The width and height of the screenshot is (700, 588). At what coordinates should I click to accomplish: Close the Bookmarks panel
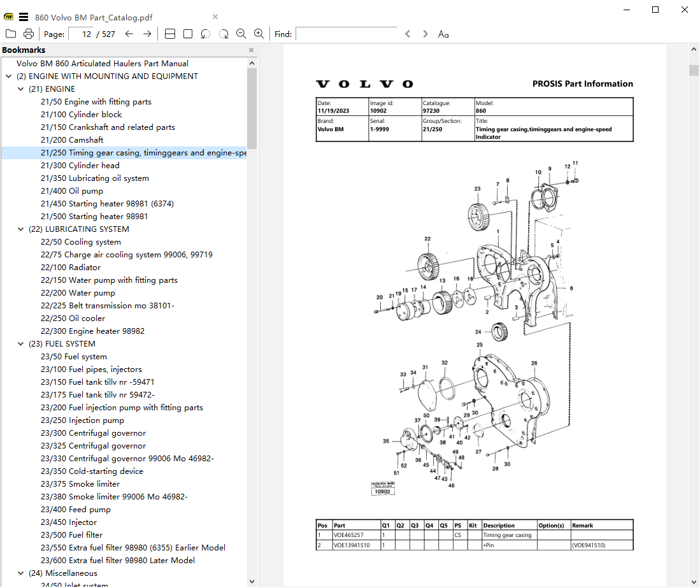coord(252,50)
